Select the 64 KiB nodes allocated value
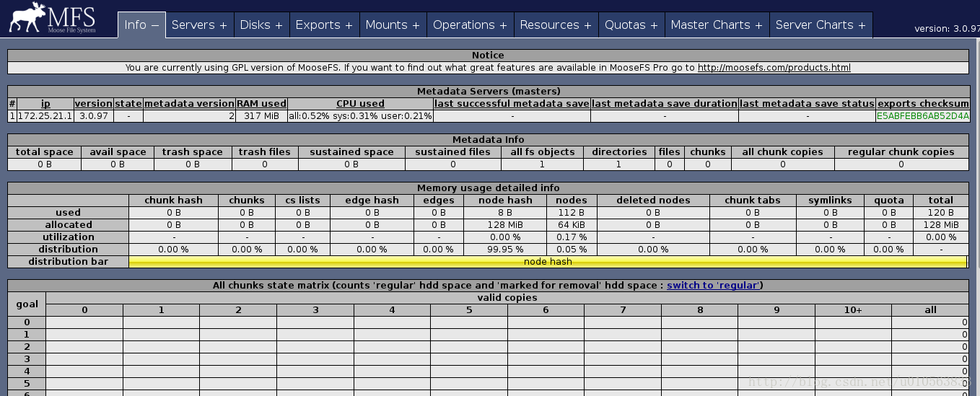The image size is (980, 396). coord(572,225)
